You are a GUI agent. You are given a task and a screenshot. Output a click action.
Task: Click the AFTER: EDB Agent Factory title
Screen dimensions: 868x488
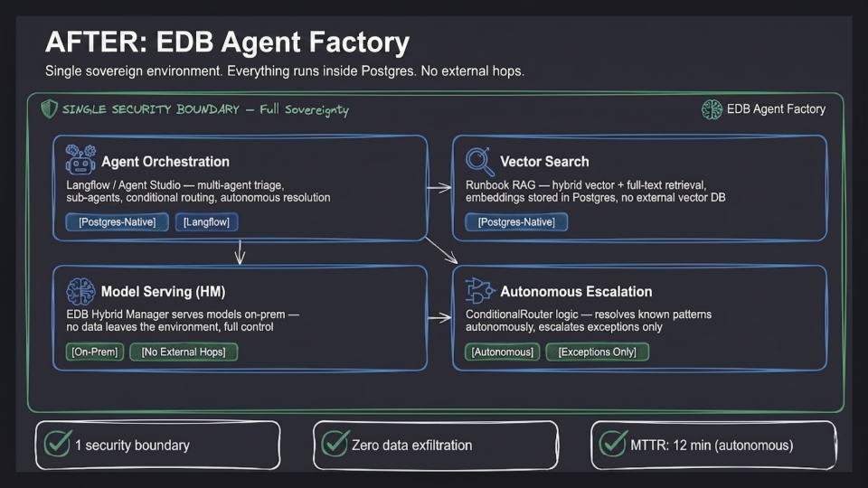tap(228, 42)
